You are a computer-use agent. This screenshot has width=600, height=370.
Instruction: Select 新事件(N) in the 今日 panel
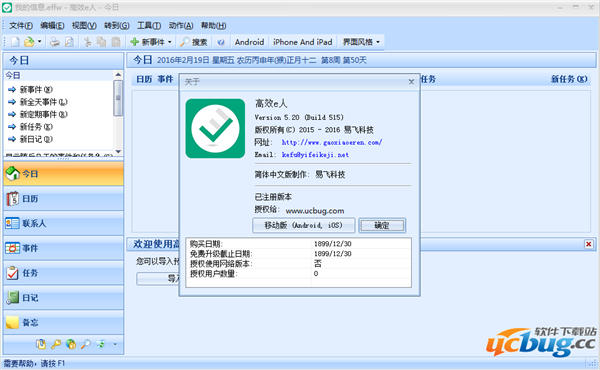point(30,90)
